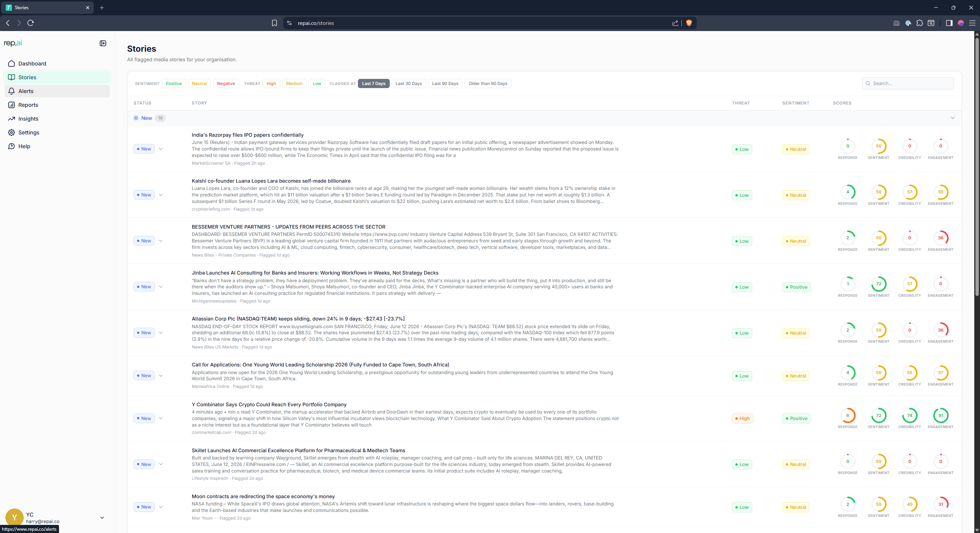This screenshot has height=533, width=980.
Task: Go back in browser history
Action: coord(8,23)
